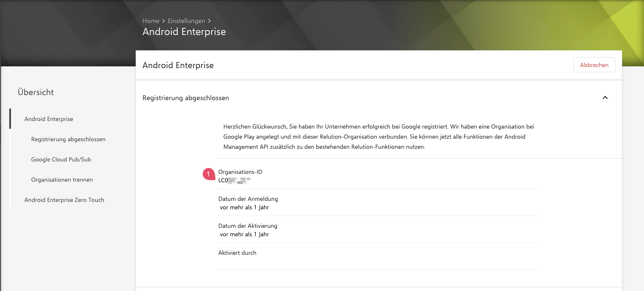Click the breadcrumb separator arrow after Einstellungen
This screenshot has height=291, width=644.
(209, 21)
